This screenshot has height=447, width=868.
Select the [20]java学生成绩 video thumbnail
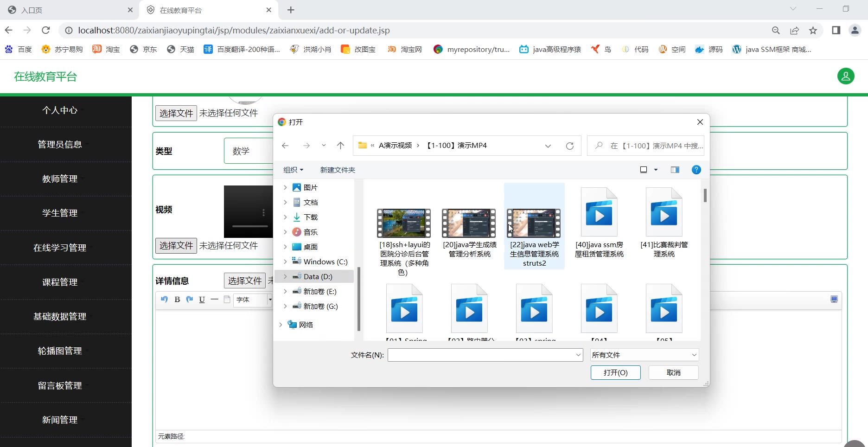click(x=469, y=223)
